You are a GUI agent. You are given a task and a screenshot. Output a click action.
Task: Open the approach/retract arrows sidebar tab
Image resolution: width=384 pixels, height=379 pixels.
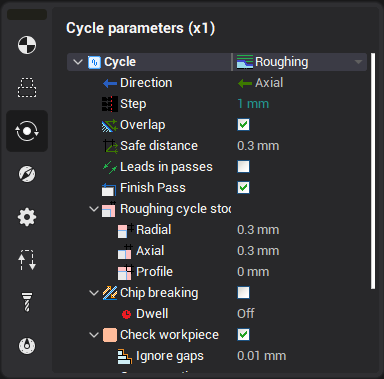(27, 260)
